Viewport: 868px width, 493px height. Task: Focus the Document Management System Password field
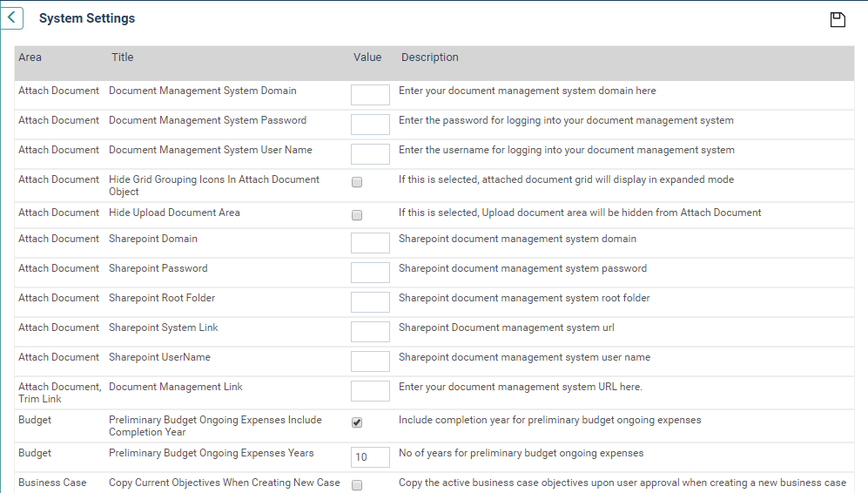click(x=370, y=125)
